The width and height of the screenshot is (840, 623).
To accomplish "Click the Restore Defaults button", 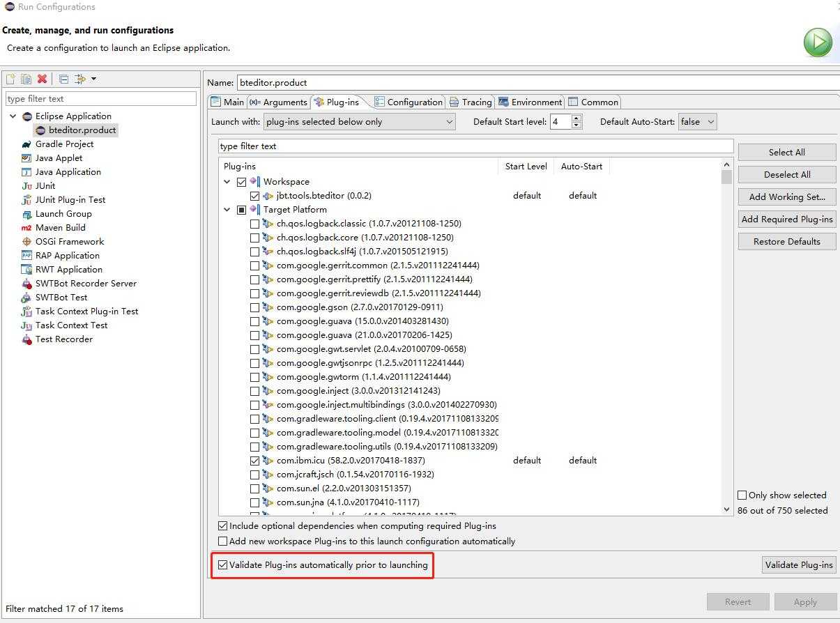I will (787, 242).
